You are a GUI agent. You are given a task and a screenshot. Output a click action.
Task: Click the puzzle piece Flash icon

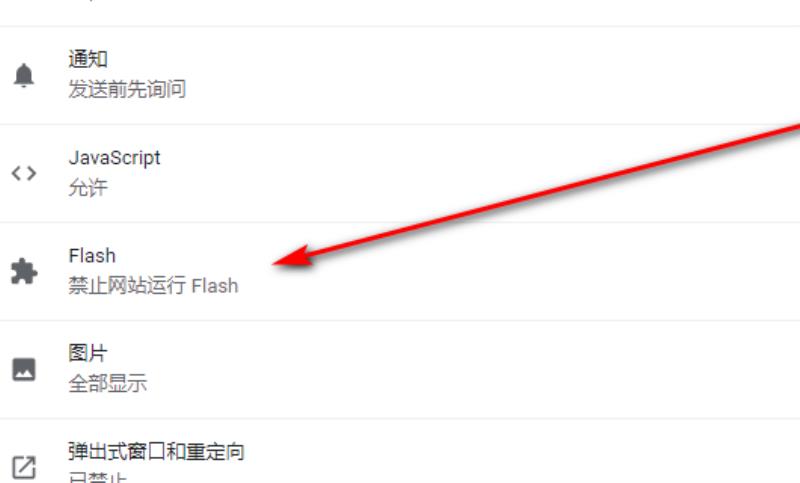[x=24, y=271]
